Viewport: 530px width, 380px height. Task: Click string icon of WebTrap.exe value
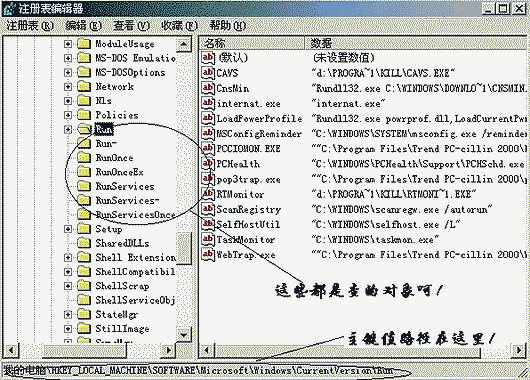(x=208, y=254)
